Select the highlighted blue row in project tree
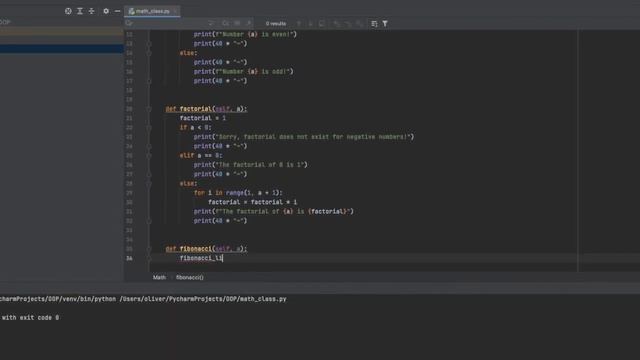This screenshot has height=360, width=640. pos(62,49)
